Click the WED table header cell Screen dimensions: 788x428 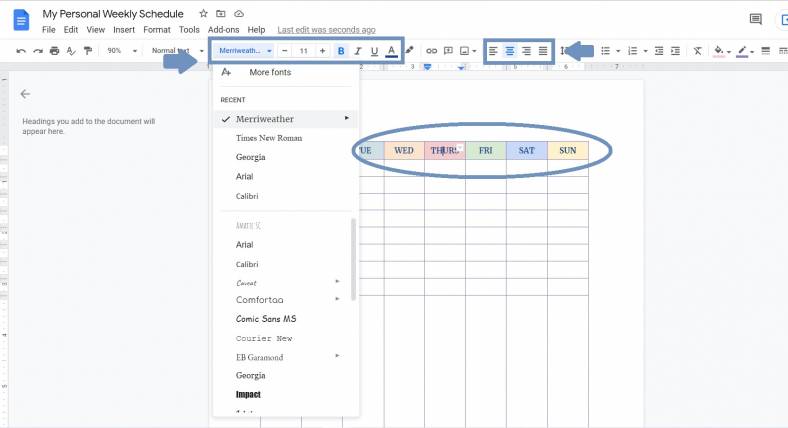coord(404,151)
